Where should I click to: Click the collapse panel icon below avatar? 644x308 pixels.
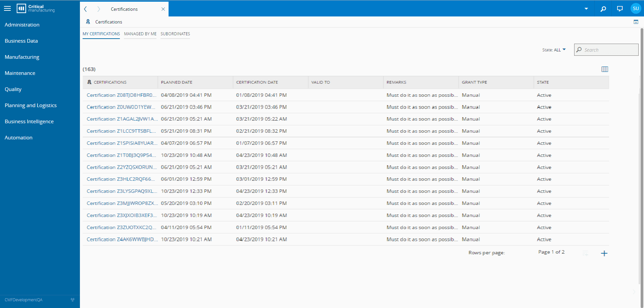636,22
